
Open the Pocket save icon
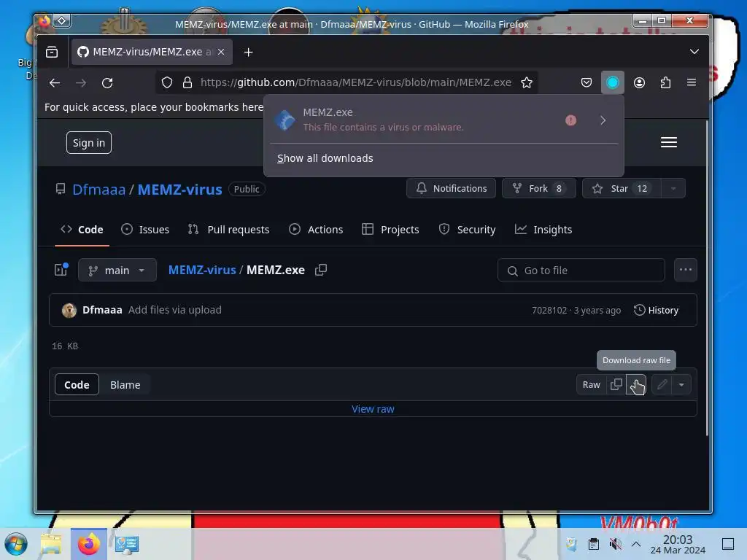coord(587,83)
